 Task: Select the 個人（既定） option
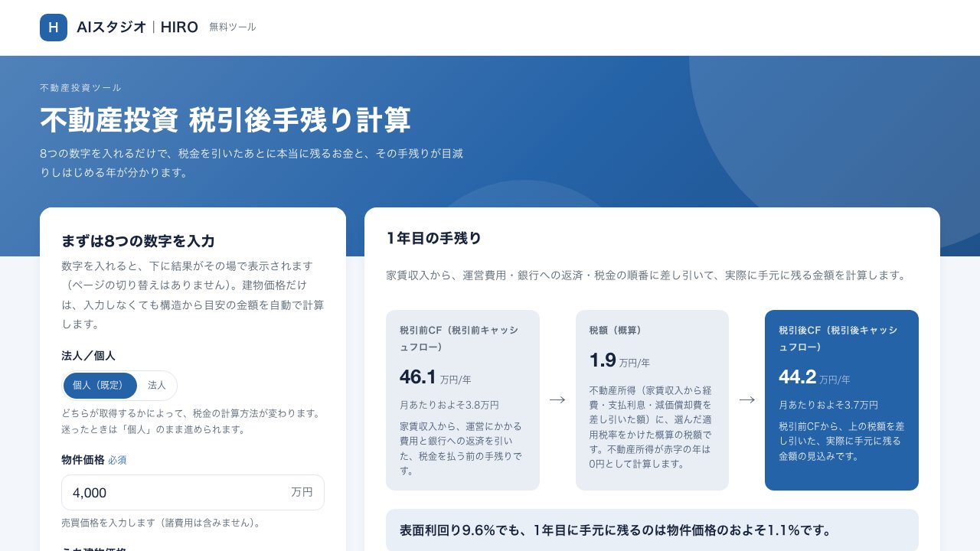coord(100,386)
